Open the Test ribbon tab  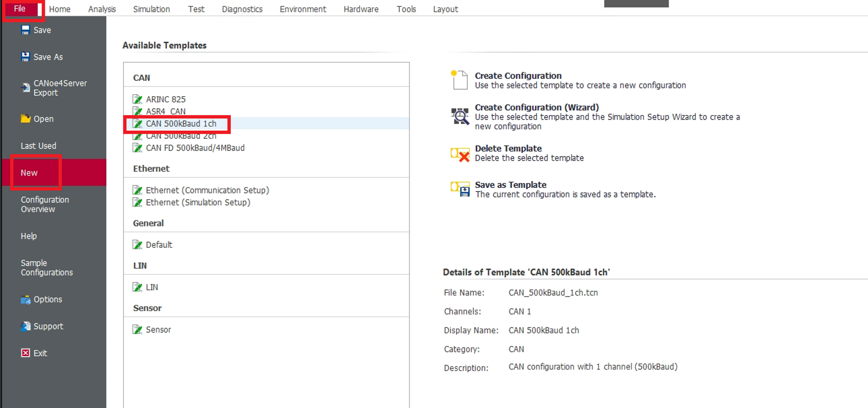point(196,9)
